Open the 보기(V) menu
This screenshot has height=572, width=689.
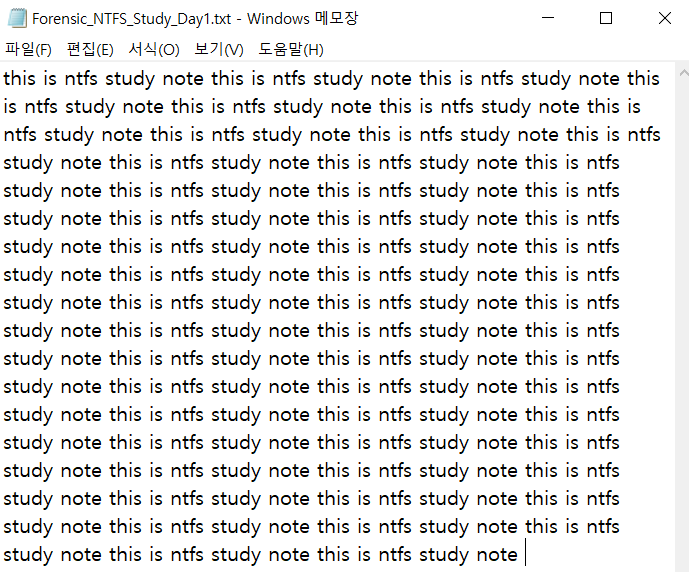[x=219, y=49]
